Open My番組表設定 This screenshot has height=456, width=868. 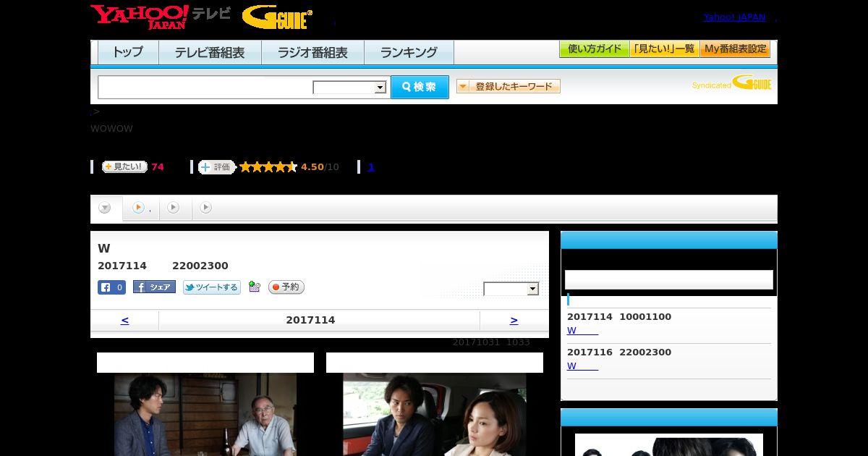click(x=735, y=48)
